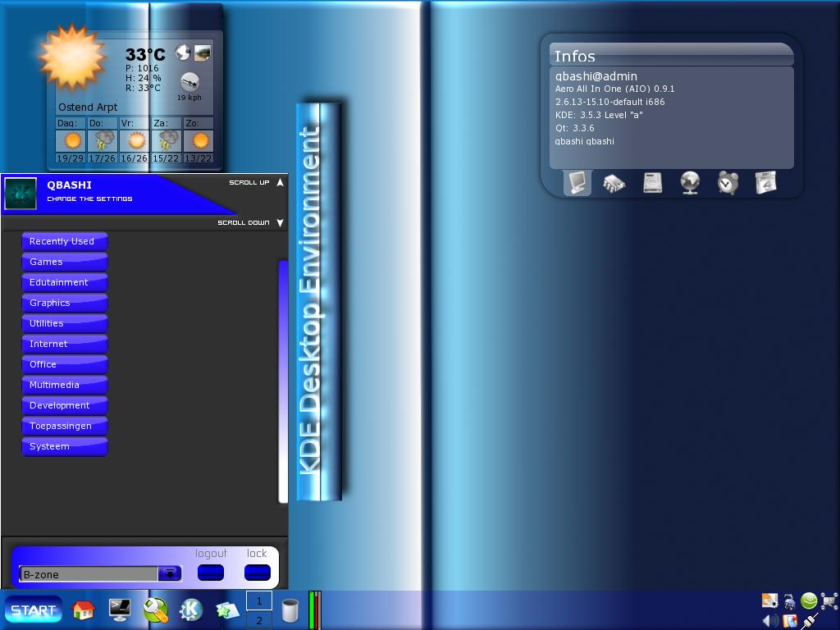The height and width of the screenshot is (630, 840).
Task: Launch the terminal console icon
Action: pyautogui.click(x=119, y=609)
